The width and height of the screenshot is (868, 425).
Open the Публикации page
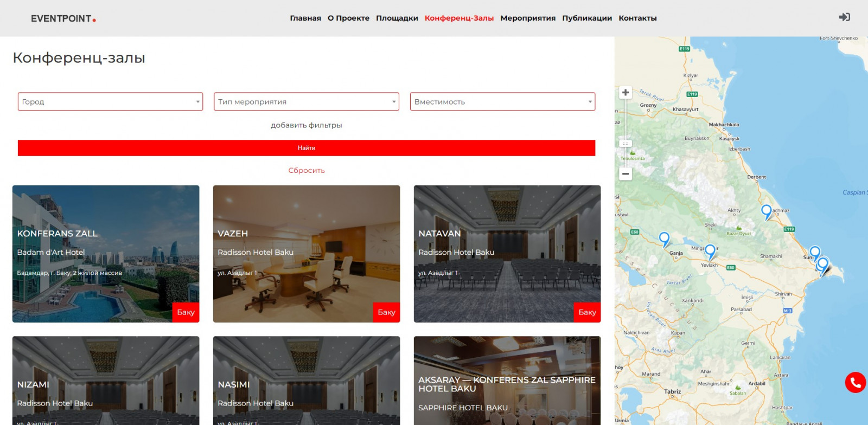(x=587, y=18)
